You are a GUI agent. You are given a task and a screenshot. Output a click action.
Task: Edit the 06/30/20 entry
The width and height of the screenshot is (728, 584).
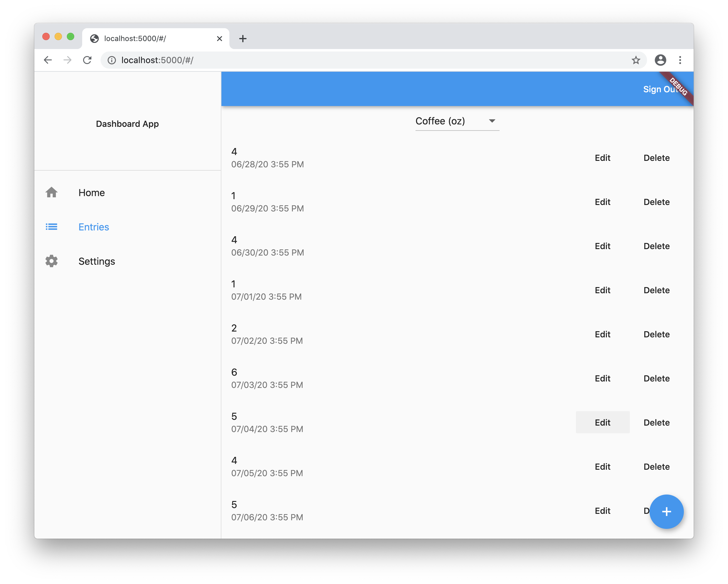(x=602, y=246)
